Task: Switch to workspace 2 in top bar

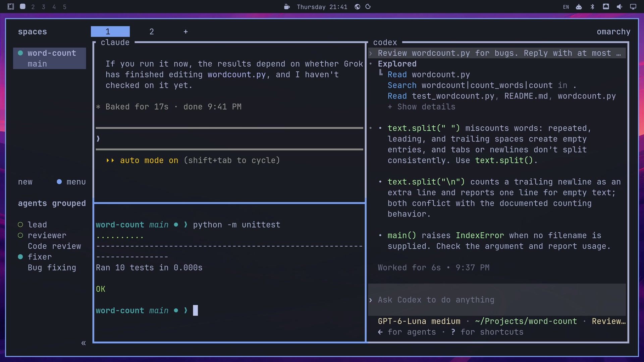Action: [33, 7]
